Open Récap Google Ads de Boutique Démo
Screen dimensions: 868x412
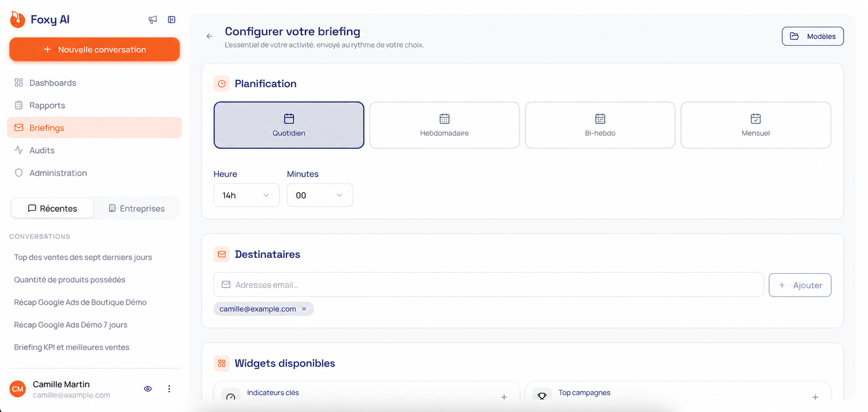pyautogui.click(x=80, y=302)
